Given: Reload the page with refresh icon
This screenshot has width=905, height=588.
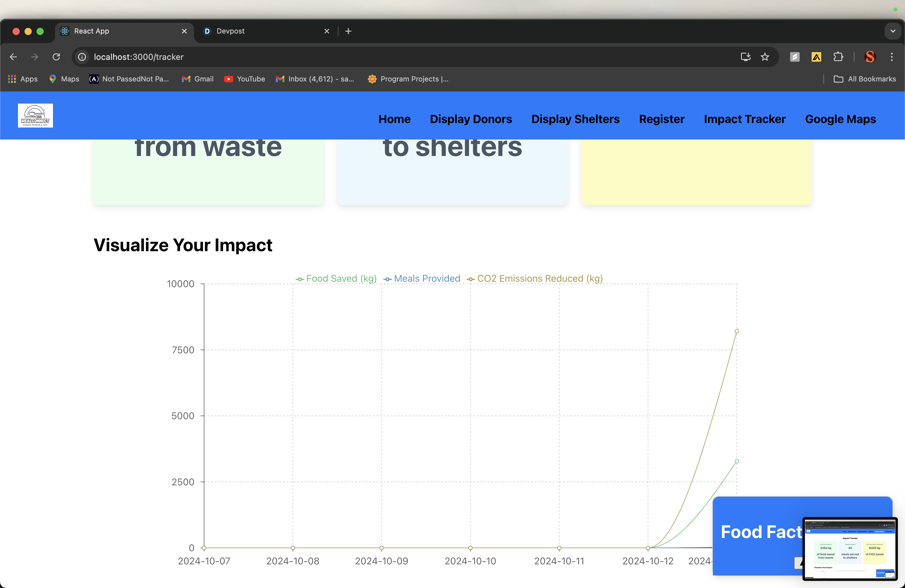Looking at the screenshot, I should click(x=56, y=57).
